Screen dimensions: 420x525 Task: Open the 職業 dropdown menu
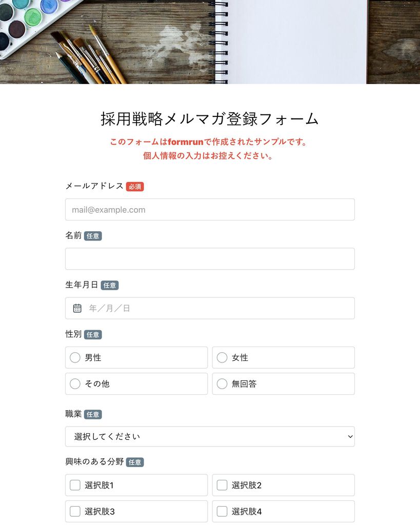(x=210, y=437)
